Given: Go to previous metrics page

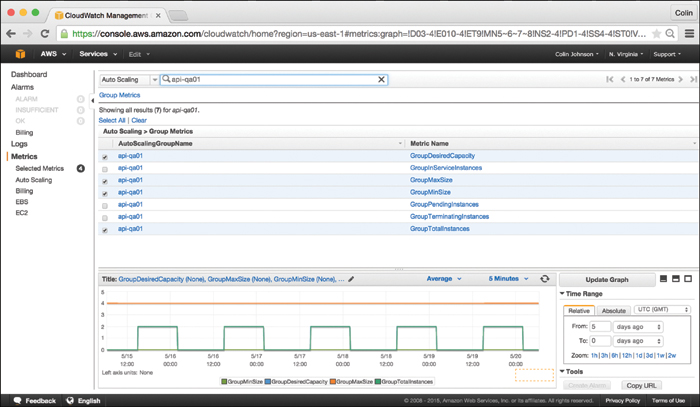Looking at the screenshot, I should pos(623,79).
